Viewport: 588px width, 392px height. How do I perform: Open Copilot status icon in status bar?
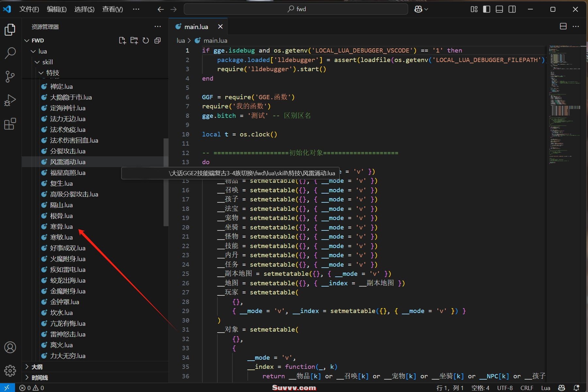click(562, 388)
